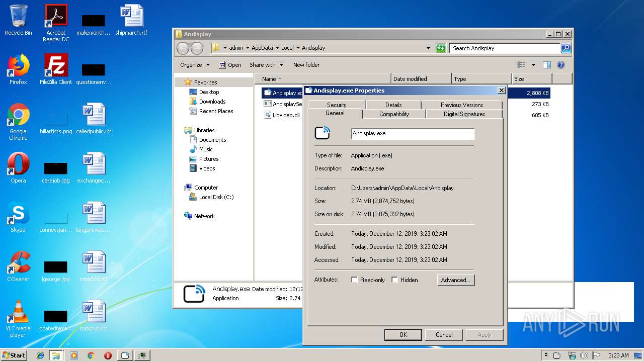The width and height of the screenshot is (644, 362).
Task: Check the Hidden attribute checkbox
Action: [x=395, y=280]
